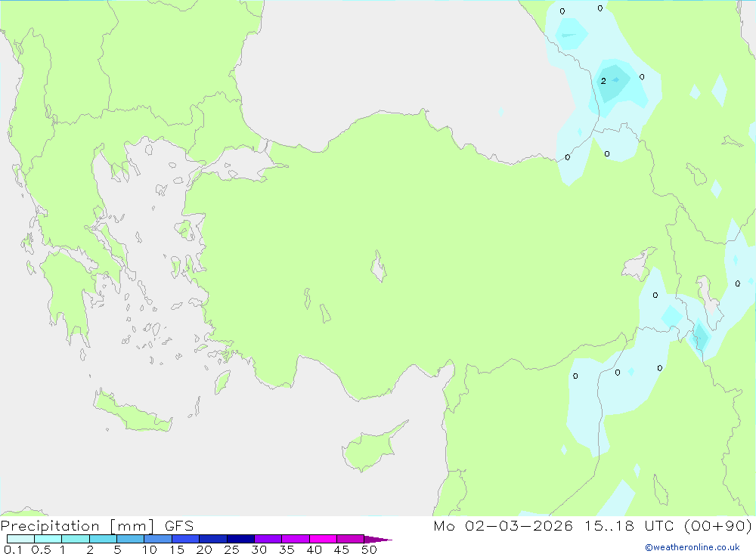Image resolution: width=756 pixels, height=554 pixels.
Task: Click the 10–15 mm legend swatch
Action: [158, 539]
